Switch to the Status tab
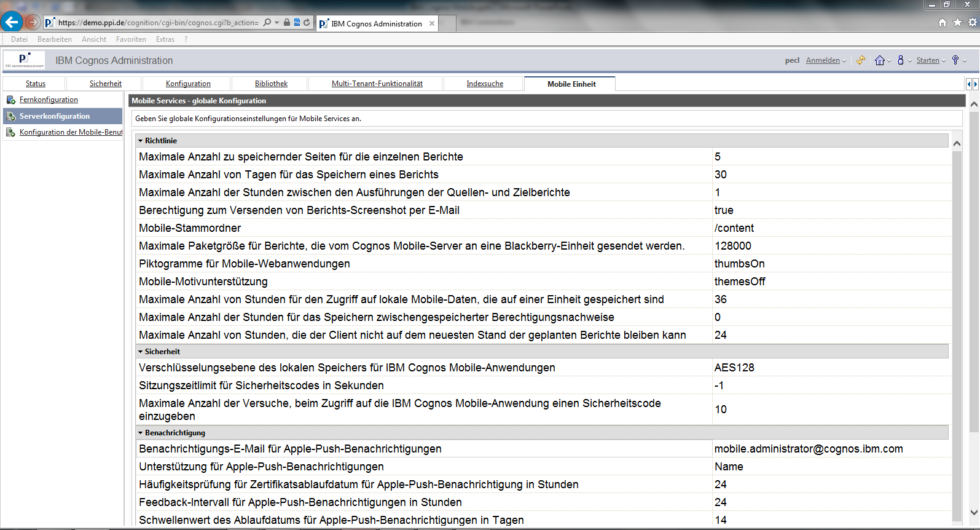This screenshot has width=980, height=530. pyautogui.click(x=35, y=84)
